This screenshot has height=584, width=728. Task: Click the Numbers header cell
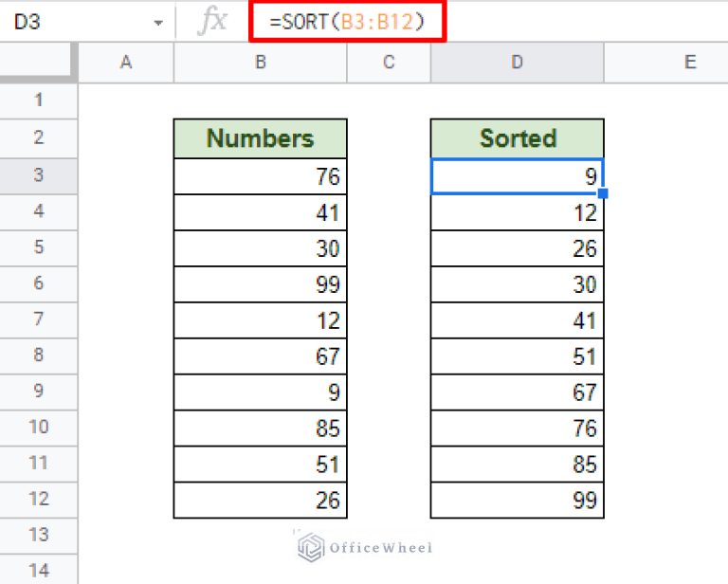tap(260, 138)
